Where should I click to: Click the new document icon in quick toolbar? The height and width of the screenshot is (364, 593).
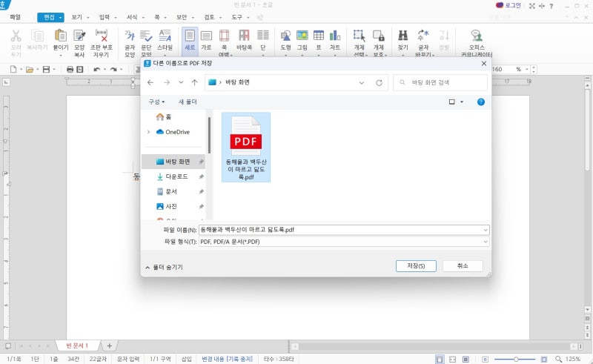(13, 69)
